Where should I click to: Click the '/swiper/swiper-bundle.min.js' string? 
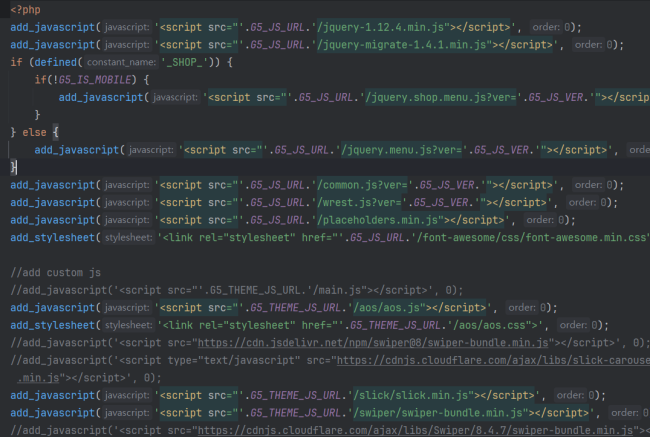tap(440, 413)
